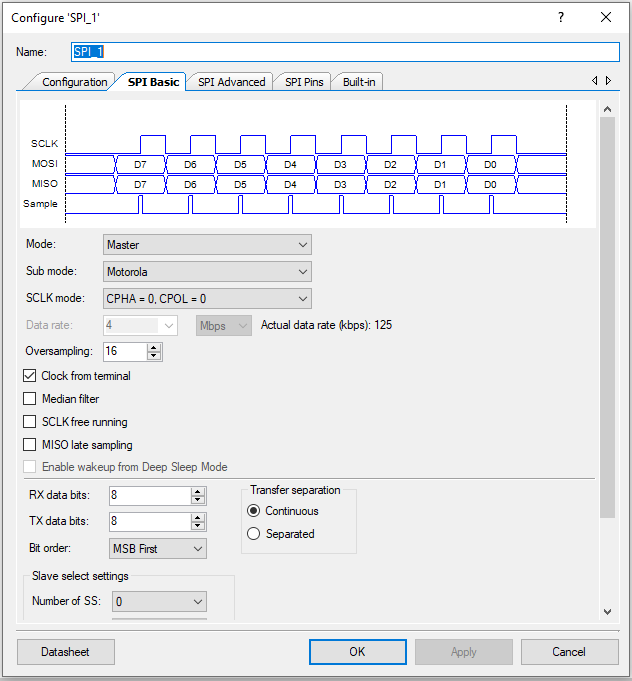Confirm with the OK button

point(357,652)
